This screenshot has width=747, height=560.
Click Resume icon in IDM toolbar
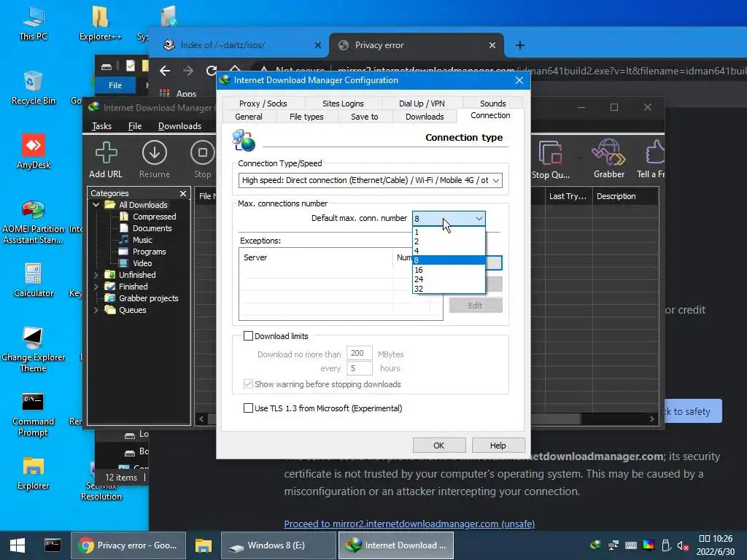155,160
